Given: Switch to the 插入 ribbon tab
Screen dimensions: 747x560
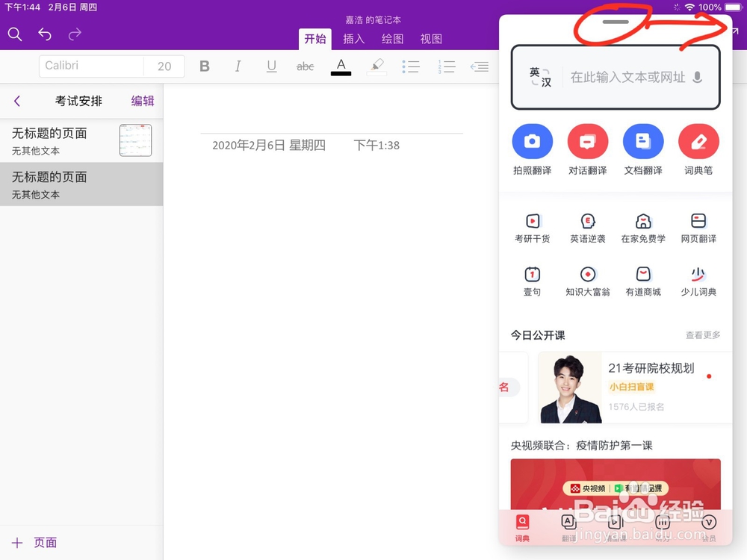Looking at the screenshot, I should pyautogui.click(x=353, y=39).
